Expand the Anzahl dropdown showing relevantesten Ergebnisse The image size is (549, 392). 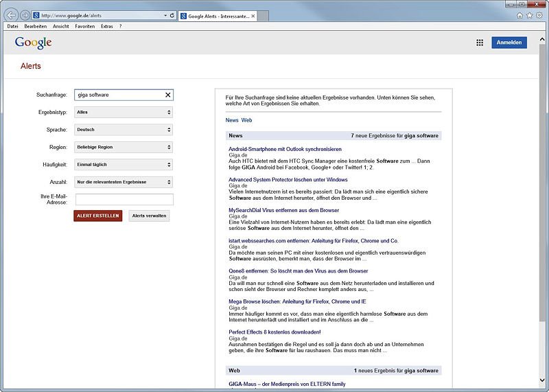click(x=124, y=182)
